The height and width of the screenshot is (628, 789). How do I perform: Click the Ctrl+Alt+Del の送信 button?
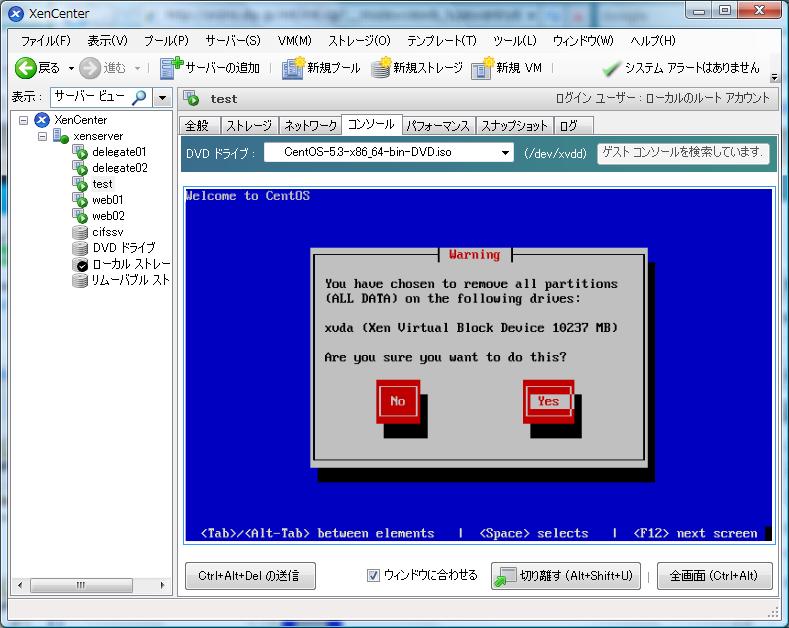[250, 576]
